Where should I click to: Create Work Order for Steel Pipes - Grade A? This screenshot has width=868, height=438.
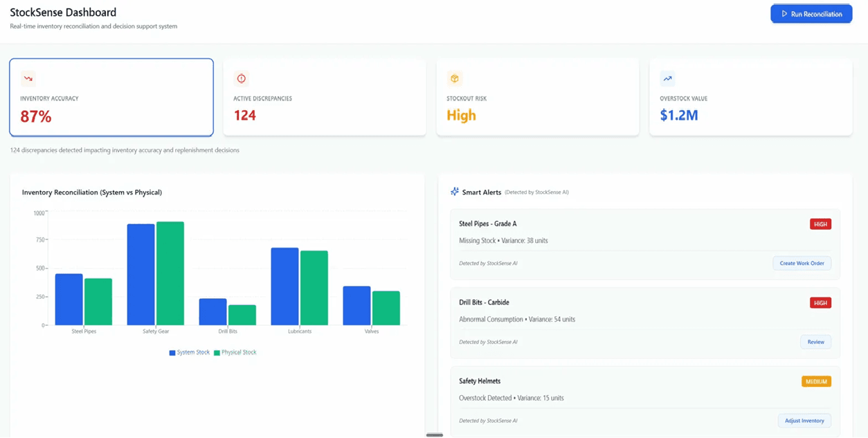coord(802,263)
